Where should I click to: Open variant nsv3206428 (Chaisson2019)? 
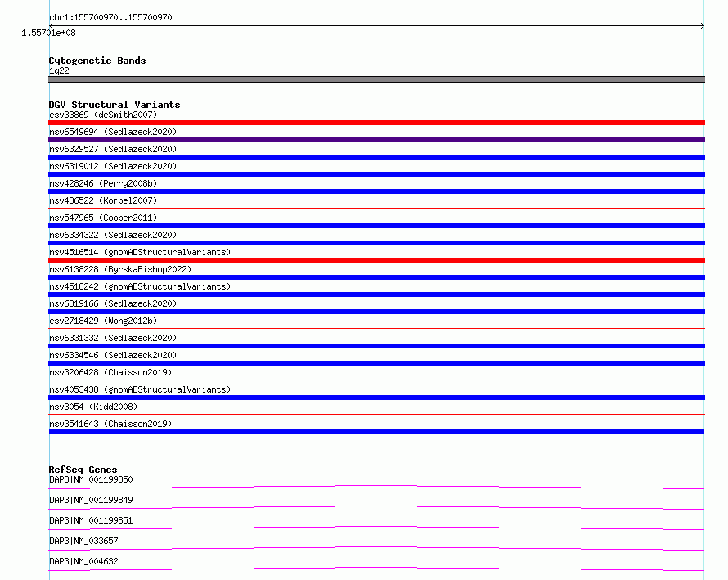(x=110, y=372)
